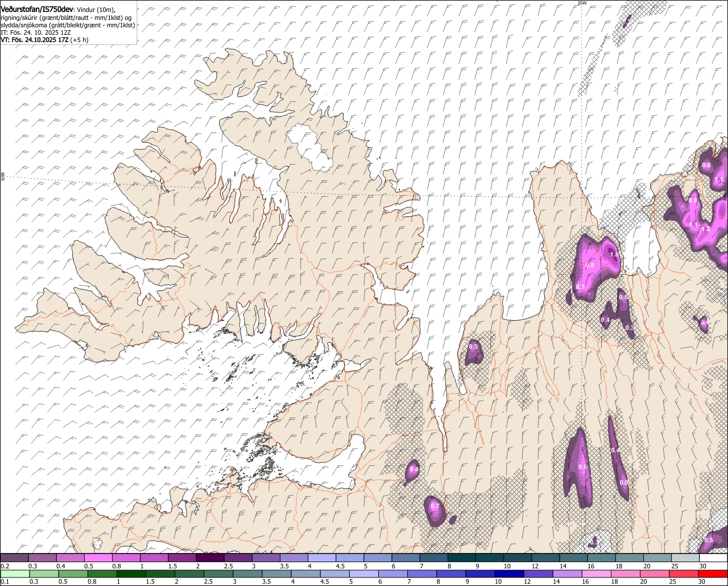Click the 1.2 precipitation value on the map
728x586 pixels.
pyautogui.click(x=706, y=229)
